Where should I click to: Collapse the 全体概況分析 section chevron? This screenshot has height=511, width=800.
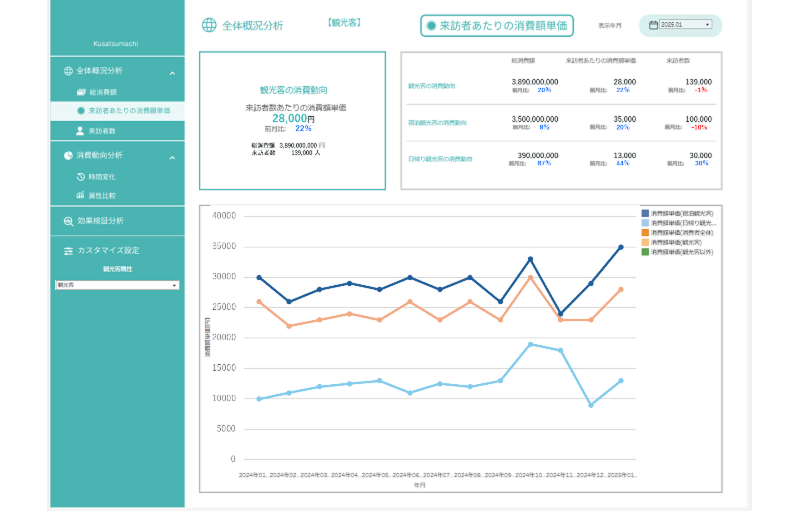point(172,72)
